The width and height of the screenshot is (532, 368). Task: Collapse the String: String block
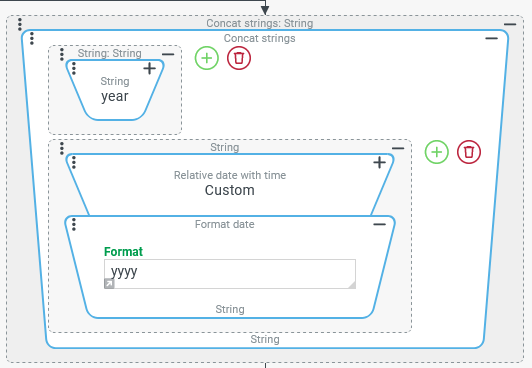[x=168, y=54]
